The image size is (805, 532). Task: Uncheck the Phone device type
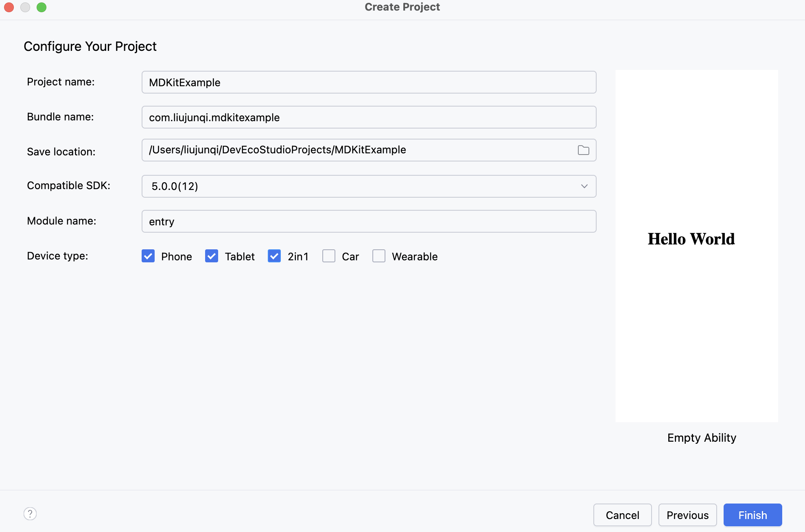click(148, 256)
